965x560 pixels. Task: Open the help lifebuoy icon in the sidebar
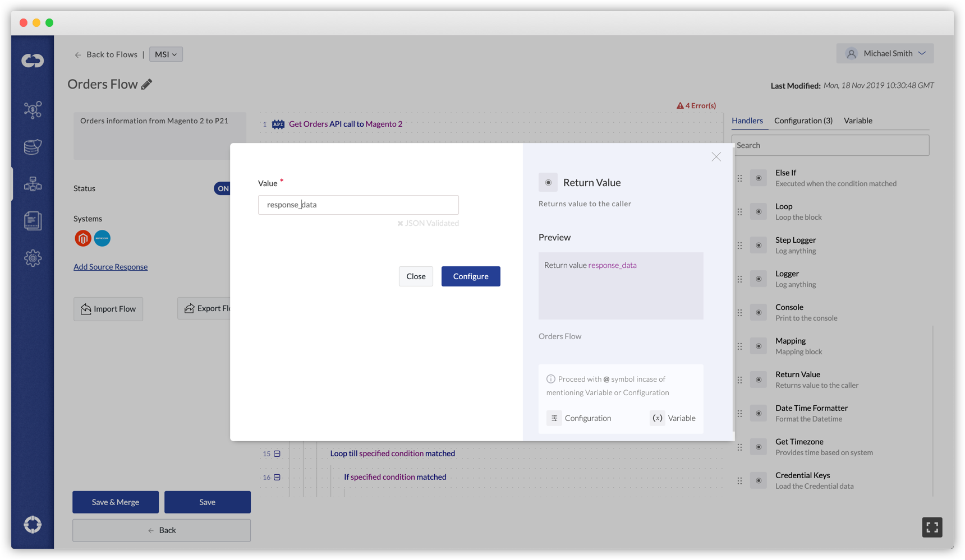click(33, 524)
